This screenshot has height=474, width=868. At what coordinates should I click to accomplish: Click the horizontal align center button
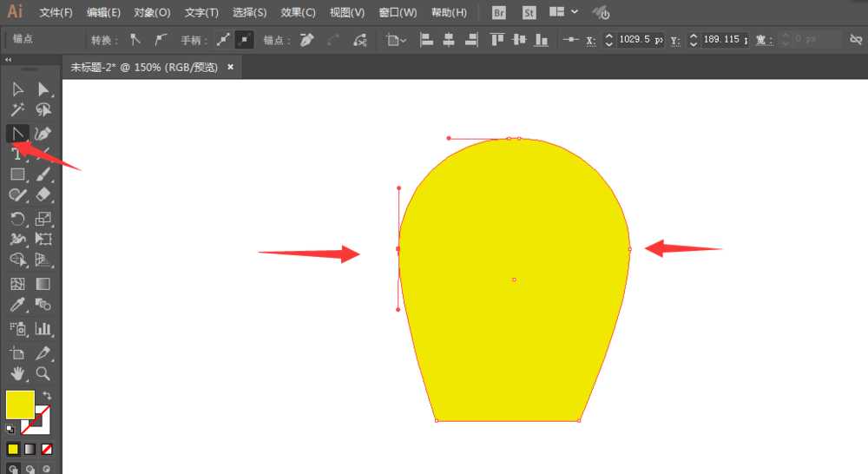pyautogui.click(x=449, y=40)
